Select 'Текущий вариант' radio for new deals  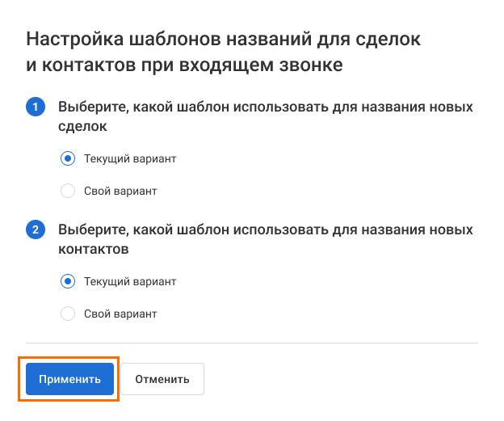(x=68, y=158)
